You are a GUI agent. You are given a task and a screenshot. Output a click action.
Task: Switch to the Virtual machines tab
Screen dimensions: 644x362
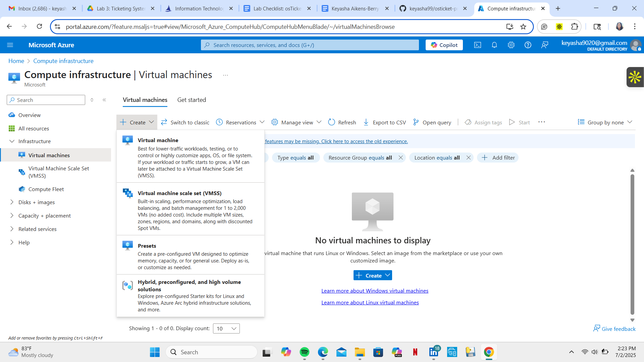(145, 100)
